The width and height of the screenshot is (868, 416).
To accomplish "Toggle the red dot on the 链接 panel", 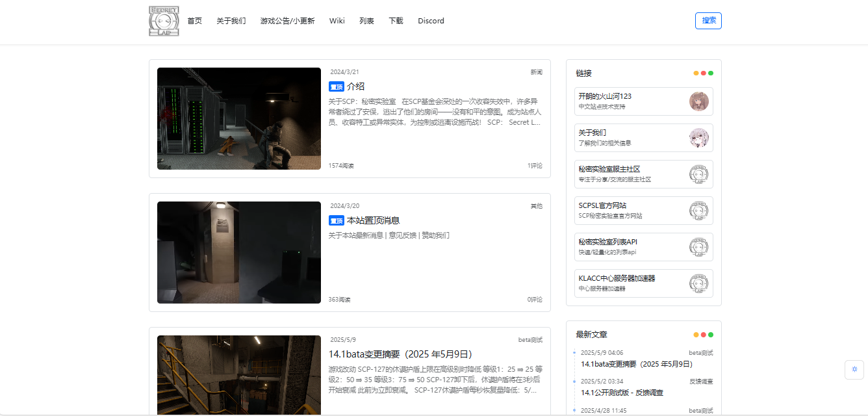I will click(x=704, y=73).
